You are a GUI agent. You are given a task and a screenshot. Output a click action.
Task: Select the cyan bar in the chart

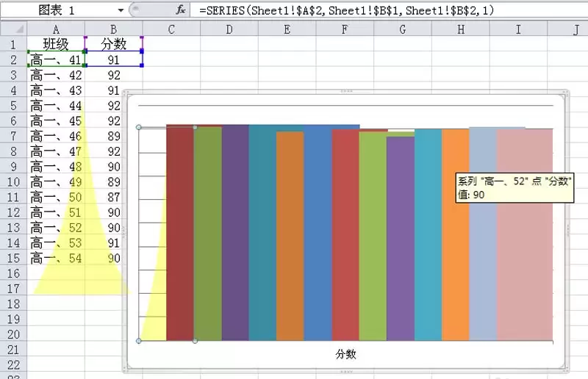(428, 235)
